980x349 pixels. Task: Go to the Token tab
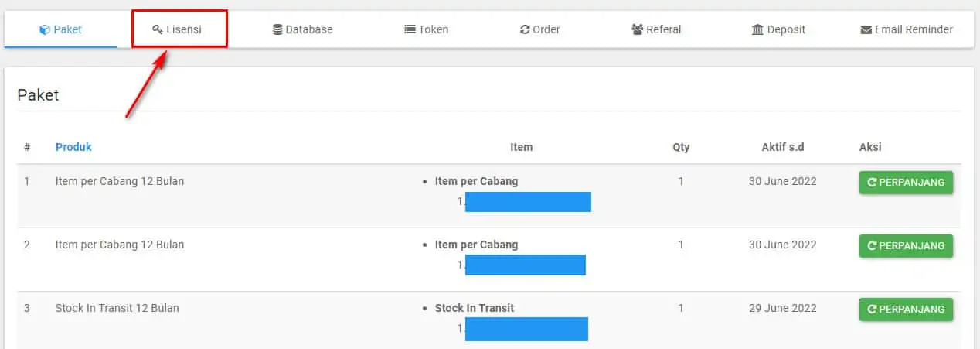(427, 29)
